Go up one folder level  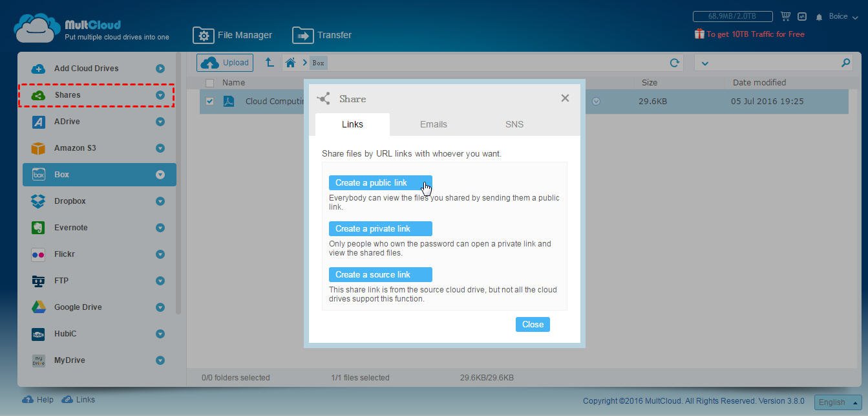point(270,62)
